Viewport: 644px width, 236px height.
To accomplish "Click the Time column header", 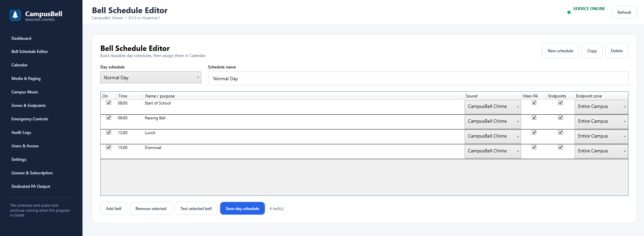I will (x=130, y=96).
